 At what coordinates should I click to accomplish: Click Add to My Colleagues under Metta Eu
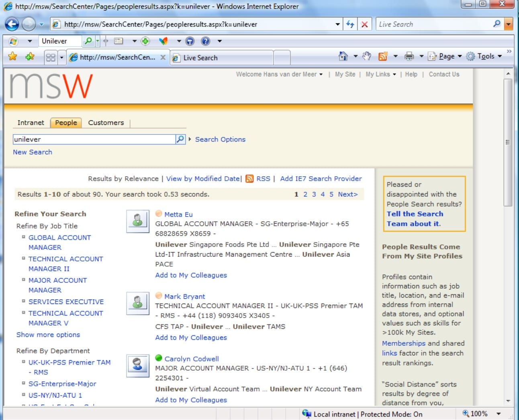pos(191,275)
